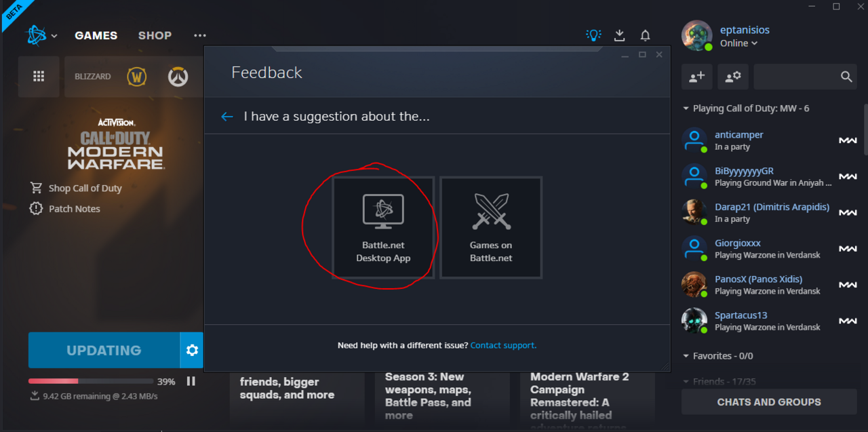Click anticamper's avatar icon
The image size is (868, 432).
694,140
